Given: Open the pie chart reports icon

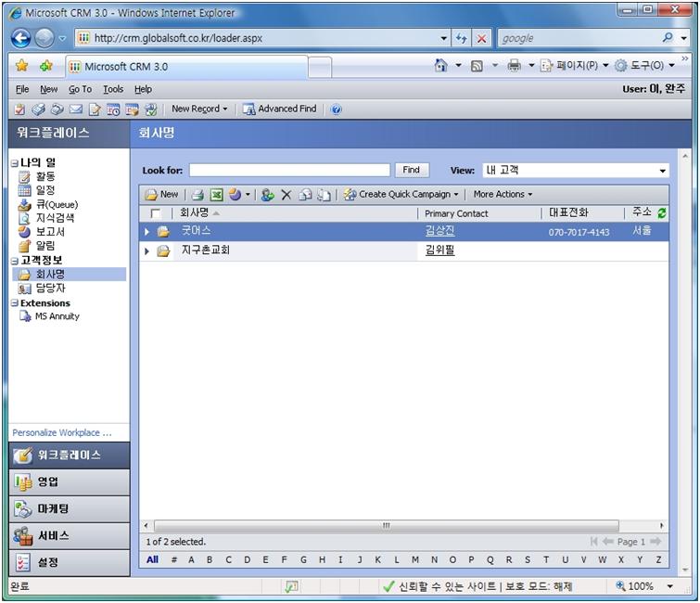Looking at the screenshot, I should tap(235, 194).
